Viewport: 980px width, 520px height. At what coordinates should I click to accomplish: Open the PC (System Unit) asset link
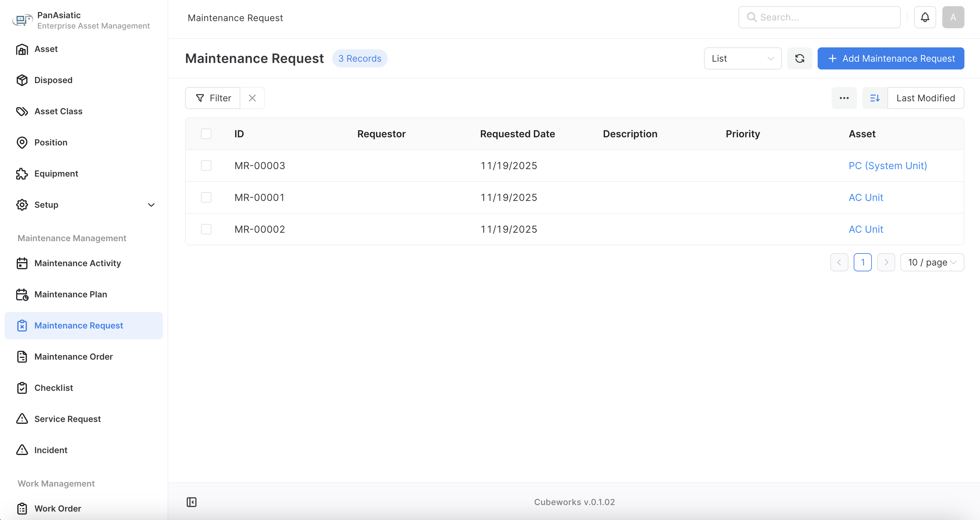(887, 166)
